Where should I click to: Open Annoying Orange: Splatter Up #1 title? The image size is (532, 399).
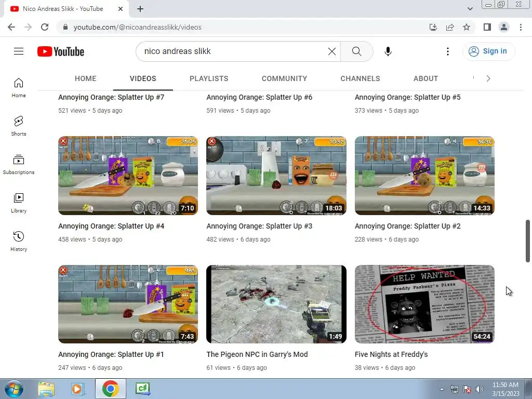point(111,354)
